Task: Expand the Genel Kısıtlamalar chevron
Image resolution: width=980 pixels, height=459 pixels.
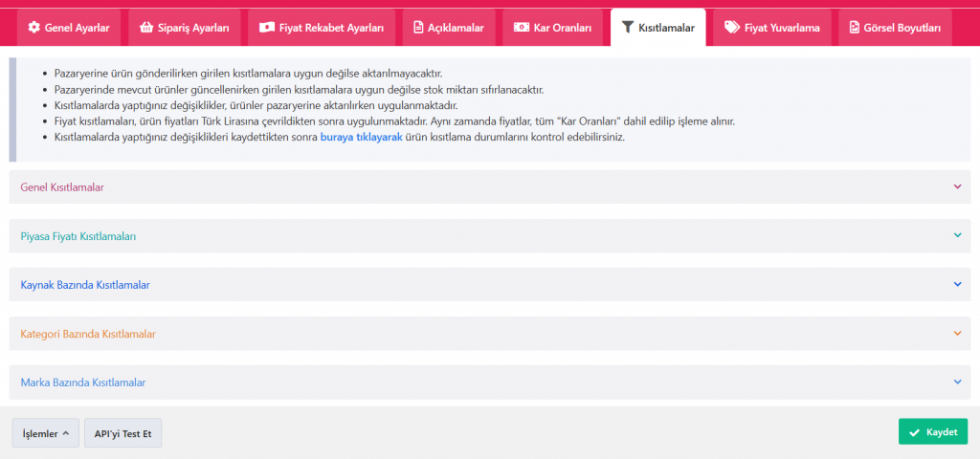Action: [957, 186]
